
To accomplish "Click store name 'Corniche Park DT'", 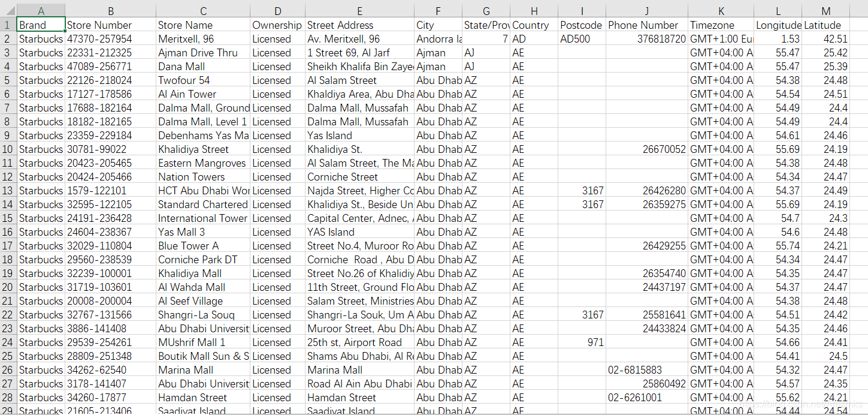I will pos(203,260).
